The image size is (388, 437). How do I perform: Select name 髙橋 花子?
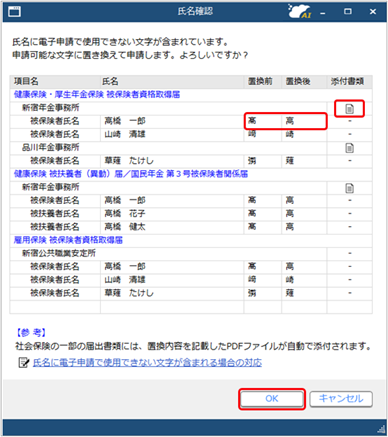coord(125,214)
